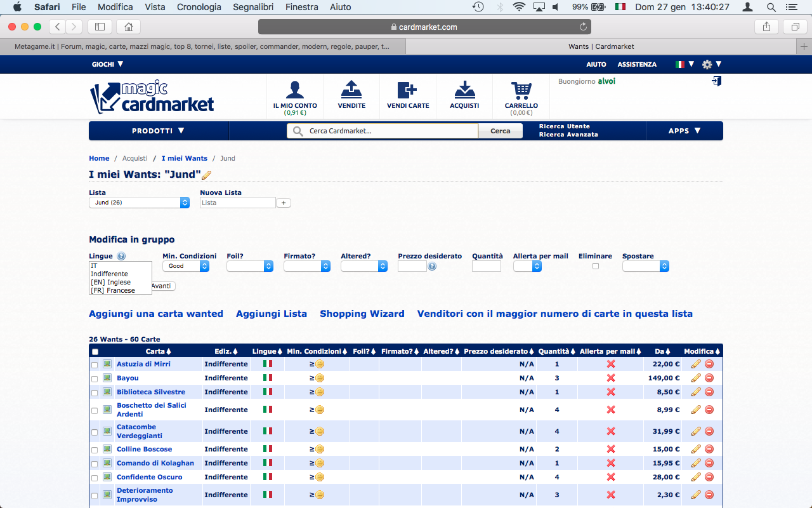Open the Firmato? dropdown
812x508 pixels.
(x=307, y=266)
